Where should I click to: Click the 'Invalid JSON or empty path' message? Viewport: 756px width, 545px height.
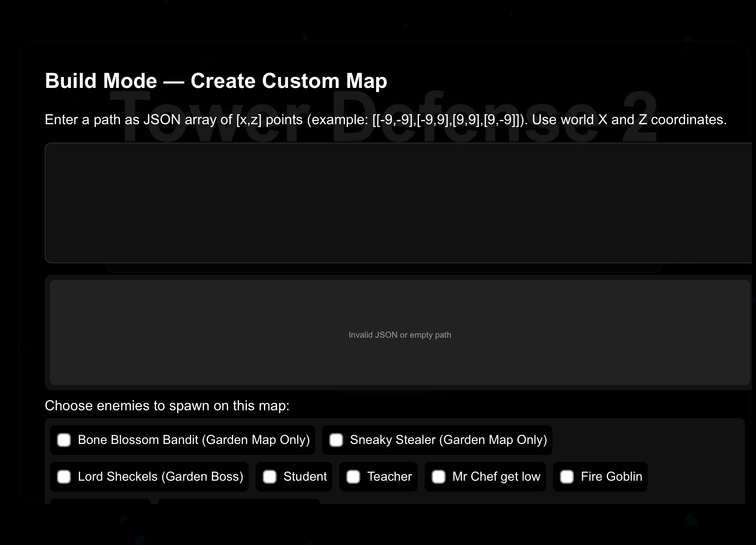tap(400, 335)
